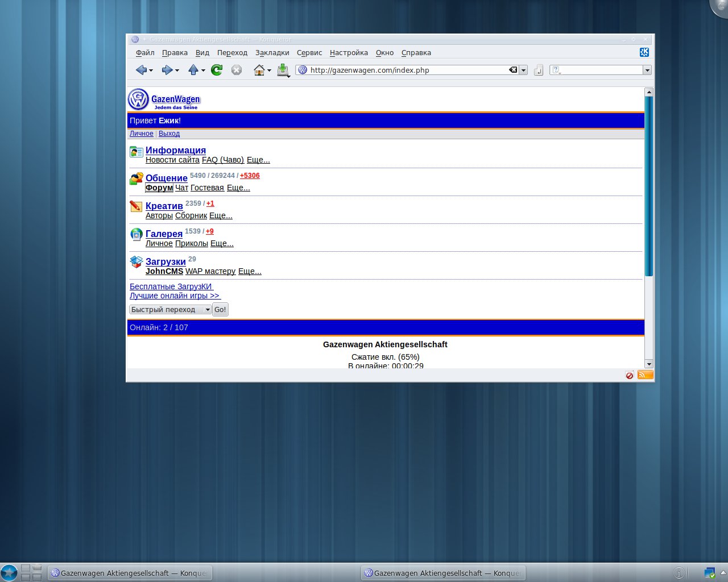Open the Гостевая link
The width and height of the screenshot is (728, 582).
pos(207,188)
